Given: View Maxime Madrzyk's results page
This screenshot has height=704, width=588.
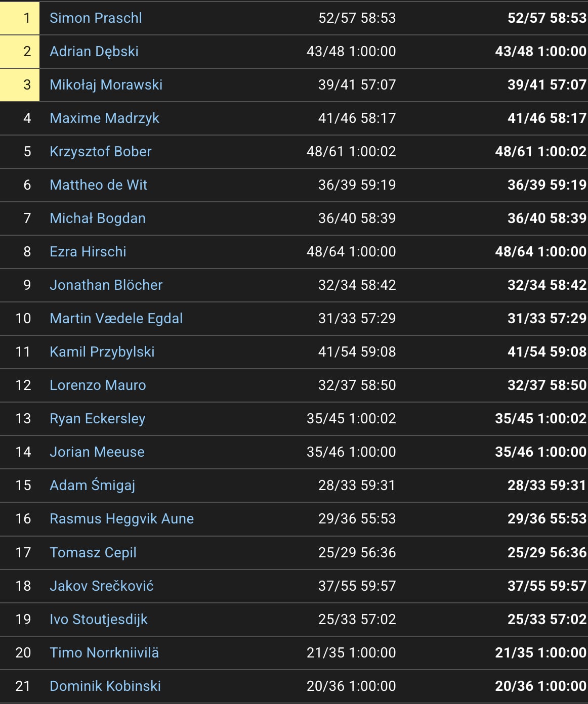Looking at the screenshot, I should point(104,118).
